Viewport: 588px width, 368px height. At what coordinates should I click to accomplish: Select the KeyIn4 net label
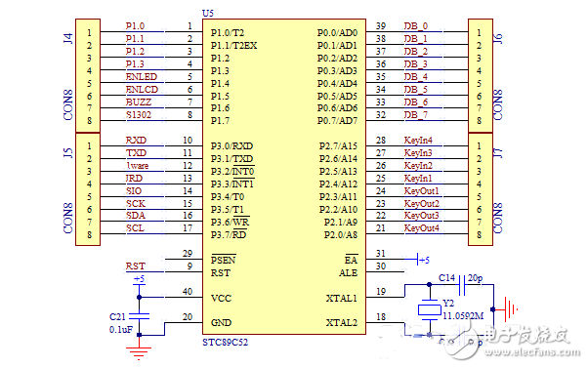(x=418, y=141)
